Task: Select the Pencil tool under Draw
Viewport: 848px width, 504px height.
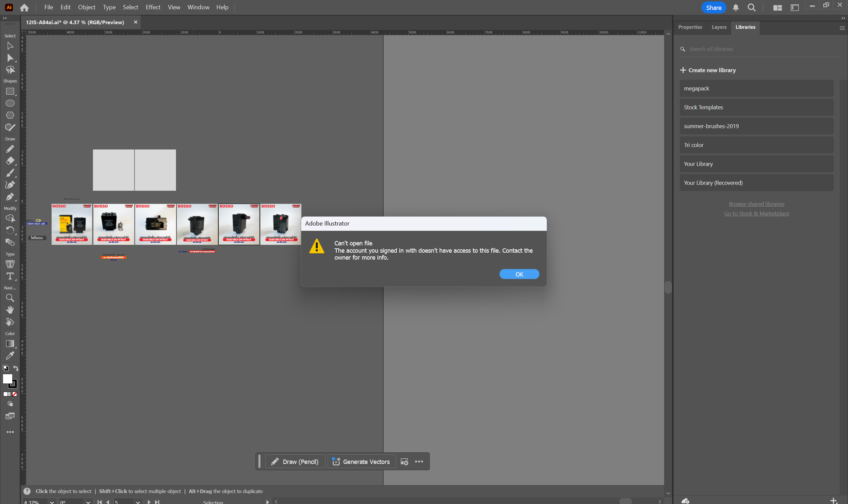Action: pyautogui.click(x=10, y=149)
